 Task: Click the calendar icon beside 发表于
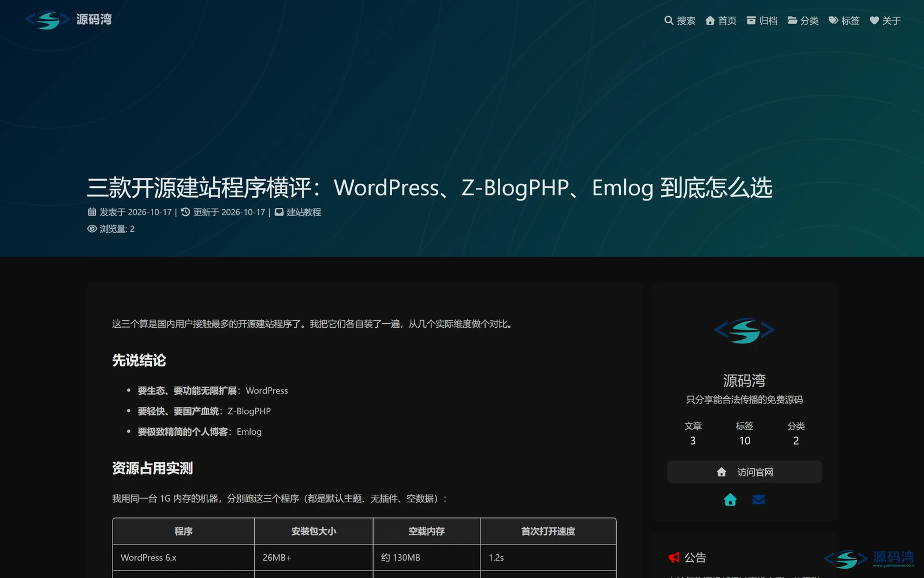coord(92,212)
